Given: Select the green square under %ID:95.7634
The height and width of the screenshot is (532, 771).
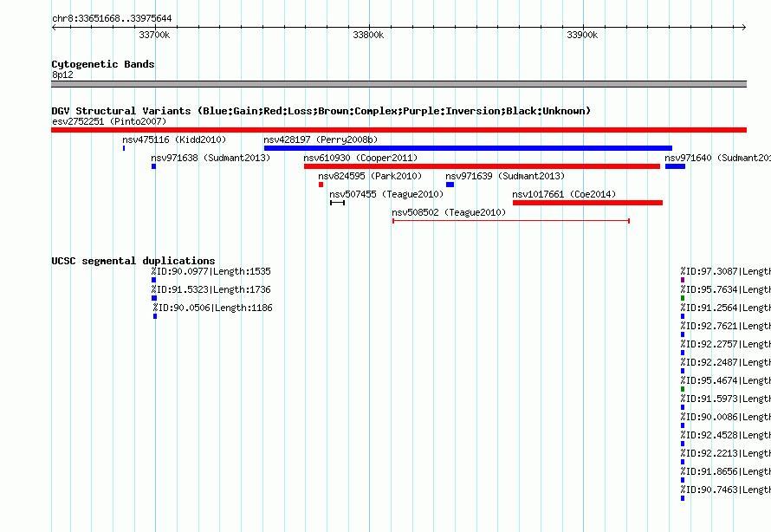Looking at the screenshot, I should [x=683, y=298].
